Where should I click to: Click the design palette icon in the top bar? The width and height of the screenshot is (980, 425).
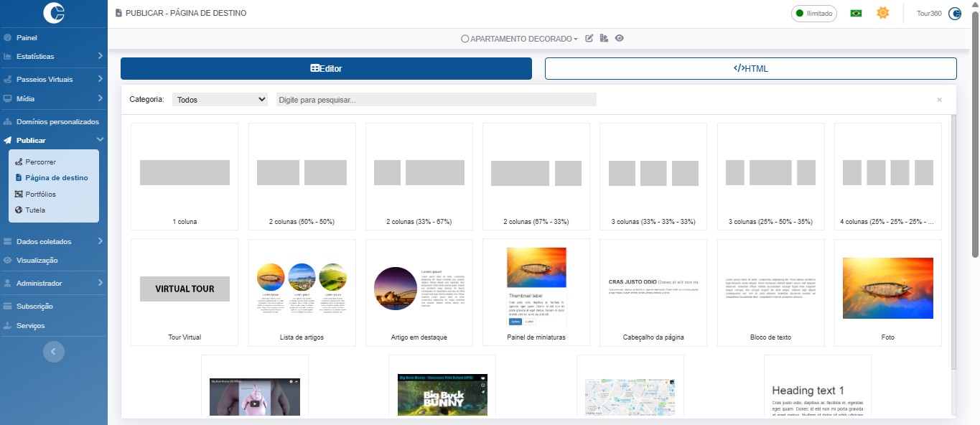click(604, 38)
